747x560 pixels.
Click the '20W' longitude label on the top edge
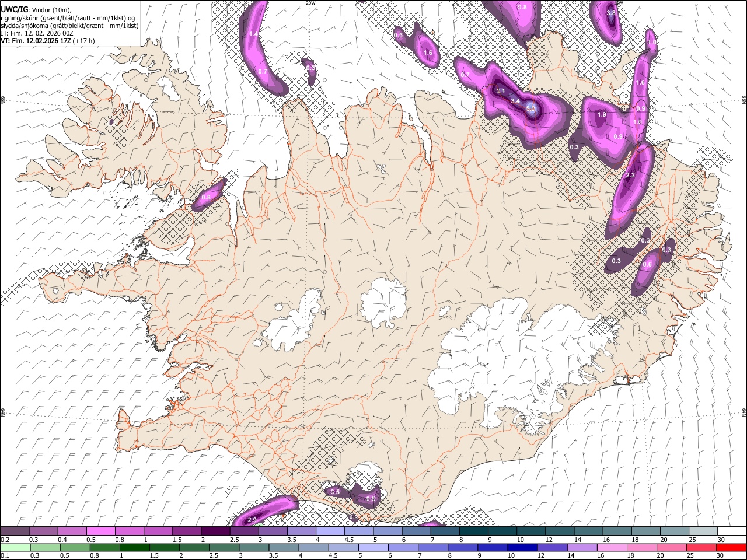coord(310,3)
